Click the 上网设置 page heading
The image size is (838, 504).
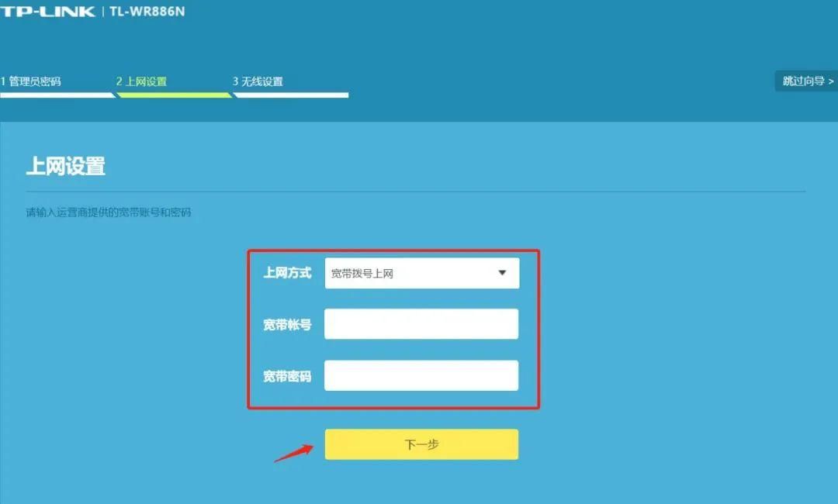[66, 166]
